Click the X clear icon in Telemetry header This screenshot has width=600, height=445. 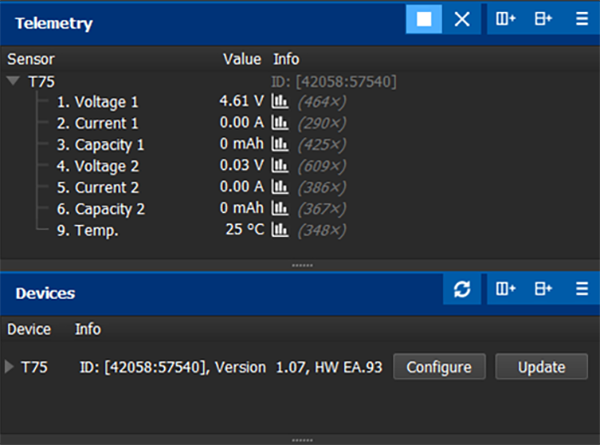pyautogui.click(x=461, y=20)
